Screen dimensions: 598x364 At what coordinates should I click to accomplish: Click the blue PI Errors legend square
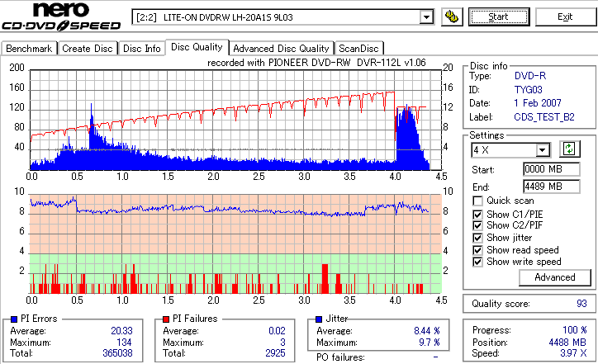click(14, 319)
